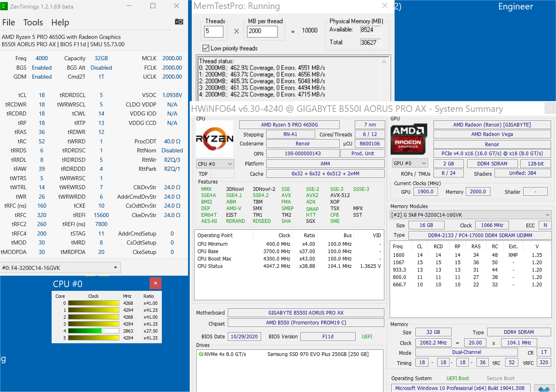Click the Thread status scrollbar up arrow
This screenshot has width=556, height=392.
click(x=384, y=62)
